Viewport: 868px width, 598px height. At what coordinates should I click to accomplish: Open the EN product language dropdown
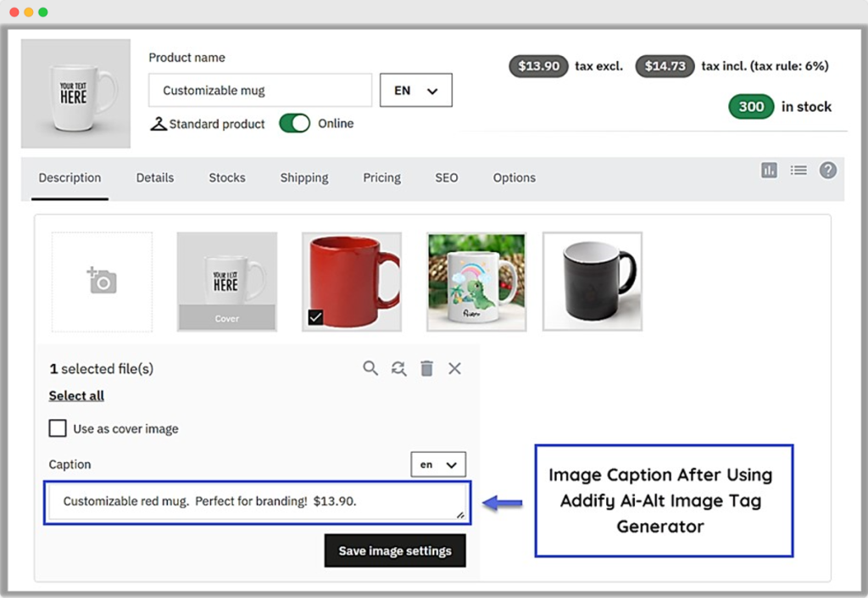pos(415,90)
